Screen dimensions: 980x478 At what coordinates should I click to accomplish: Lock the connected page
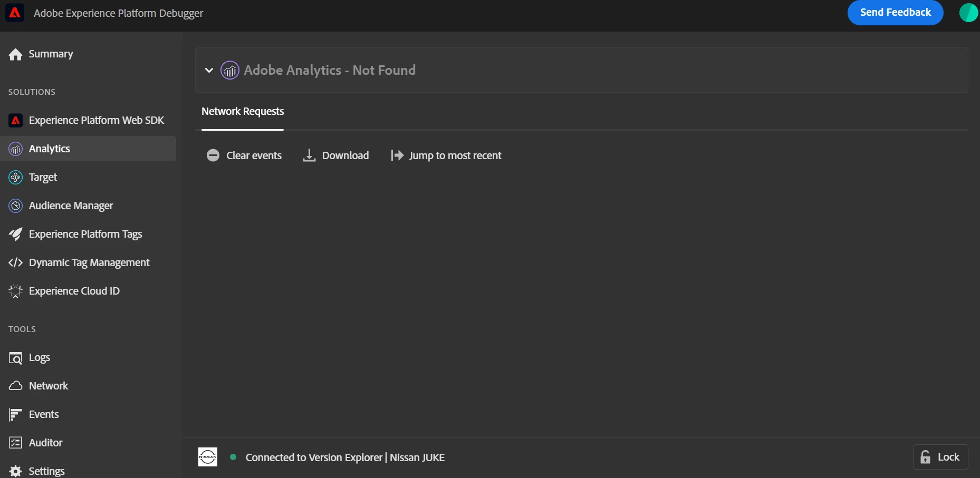pyautogui.click(x=940, y=457)
